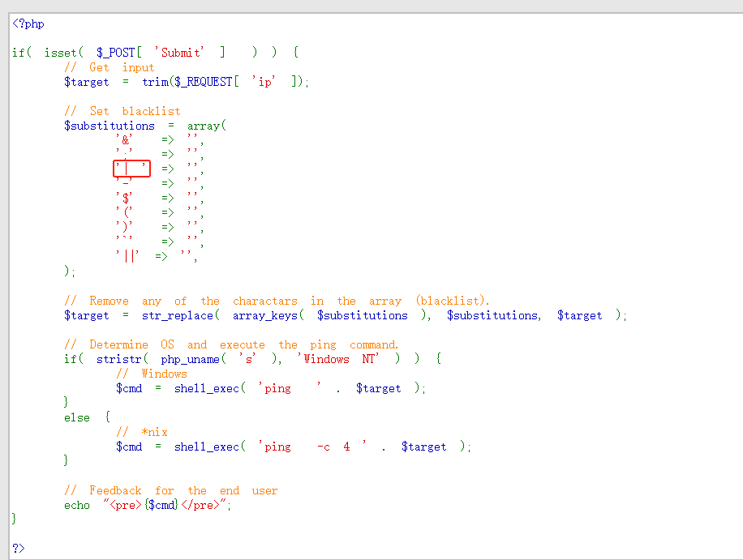
Task: Click the 's' string argument
Action: (247, 359)
